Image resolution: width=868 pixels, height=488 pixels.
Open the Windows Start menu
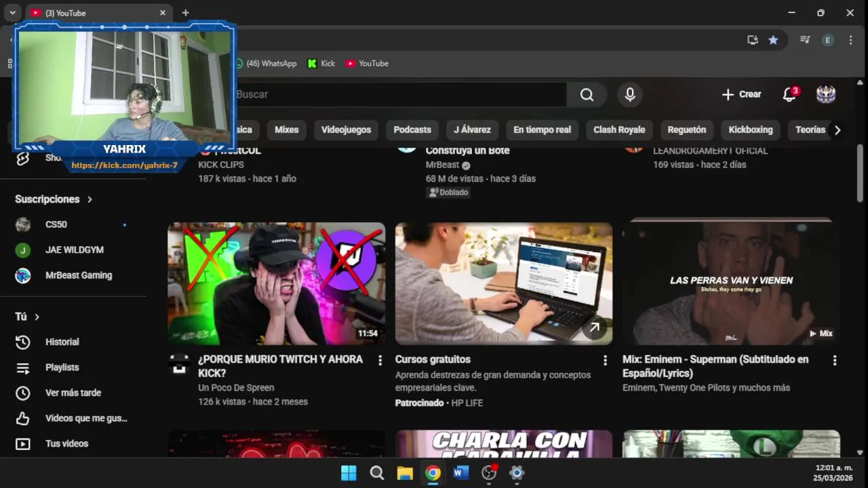pyautogui.click(x=349, y=473)
